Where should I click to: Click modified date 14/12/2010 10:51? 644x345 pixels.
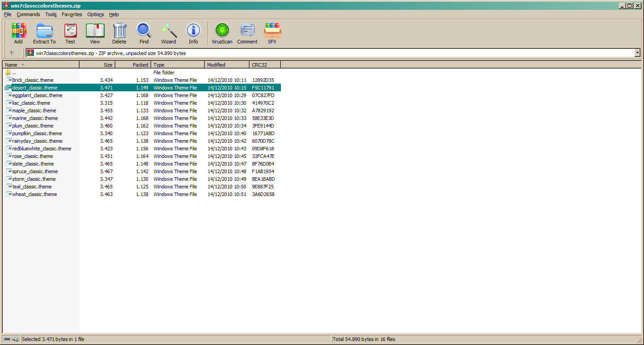point(227,194)
